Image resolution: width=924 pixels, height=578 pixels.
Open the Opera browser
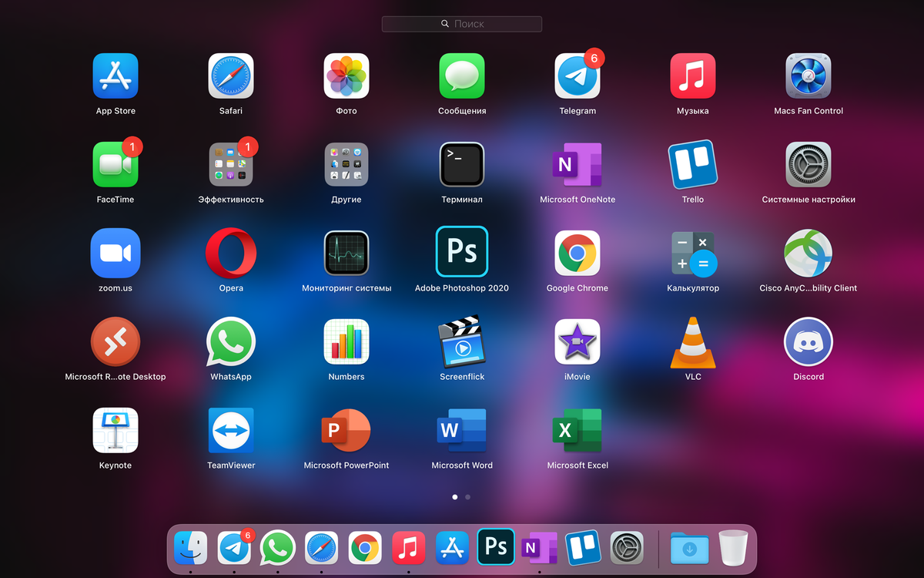(x=231, y=254)
